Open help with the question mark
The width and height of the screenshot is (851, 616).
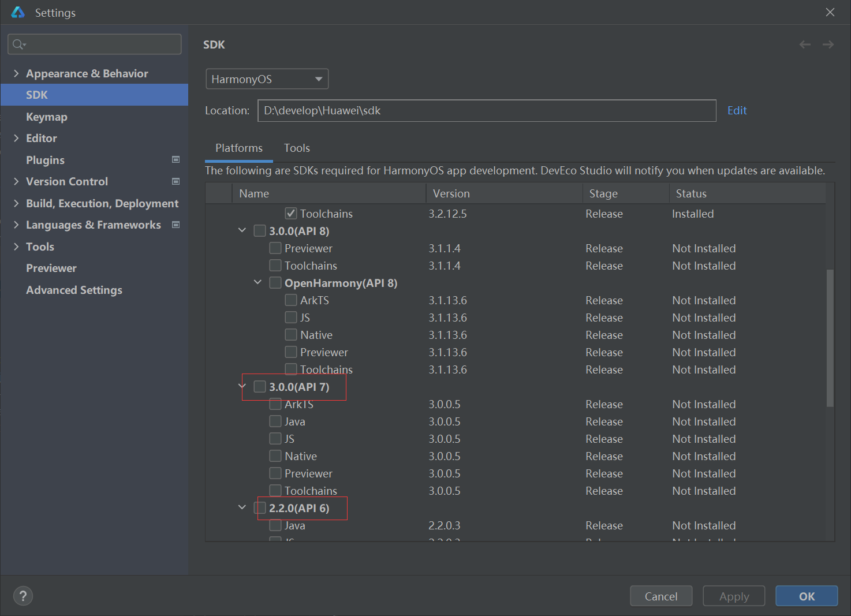coord(23,596)
